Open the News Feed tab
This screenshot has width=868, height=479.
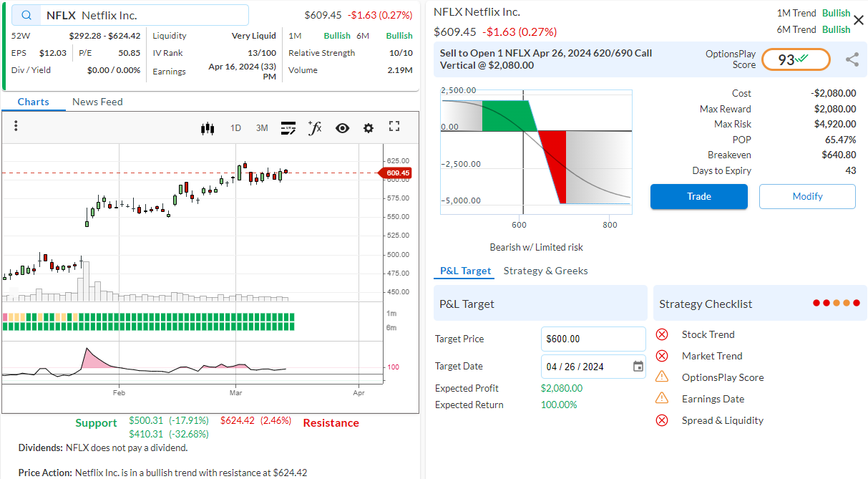97,102
